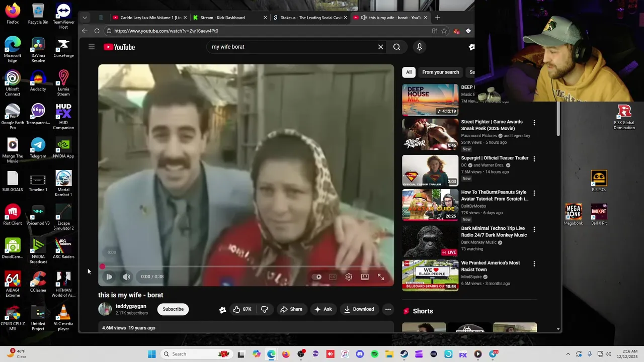Image resolution: width=644 pixels, height=362 pixels.
Task: Open the Ask AI button
Action: (323, 309)
